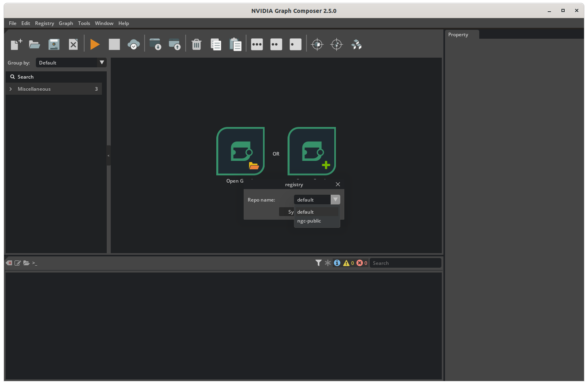Viewport: 588px width, 385px height.
Task: Click the cloud checkmark toolbar icon
Action: pos(134,44)
